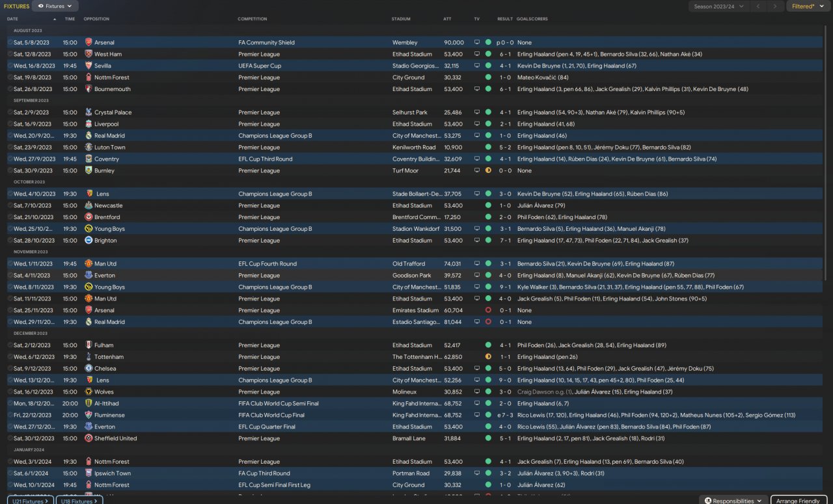The image size is (833, 504).
Task: Click the 'FIFA Club World Cup Final' text
Action: [271, 415]
